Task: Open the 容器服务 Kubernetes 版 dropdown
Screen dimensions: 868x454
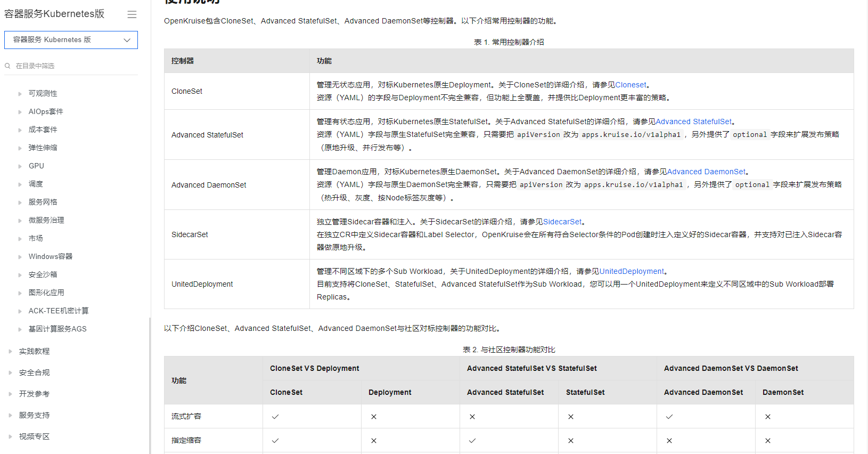Action: [x=71, y=40]
